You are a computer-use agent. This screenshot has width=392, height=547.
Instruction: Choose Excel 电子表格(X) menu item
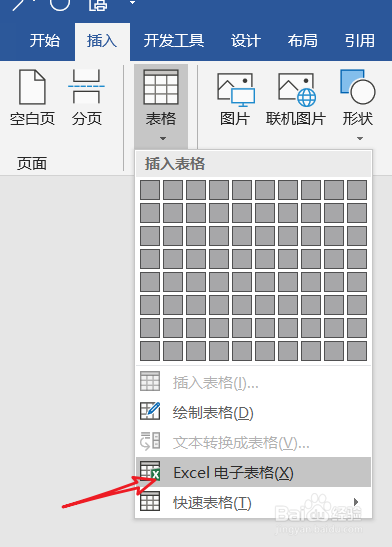click(x=253, y=472)
